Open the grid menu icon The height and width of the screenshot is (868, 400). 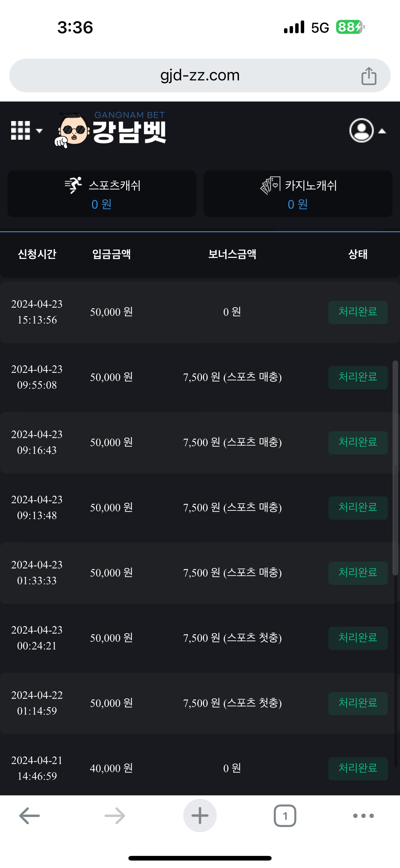(20, 130)
